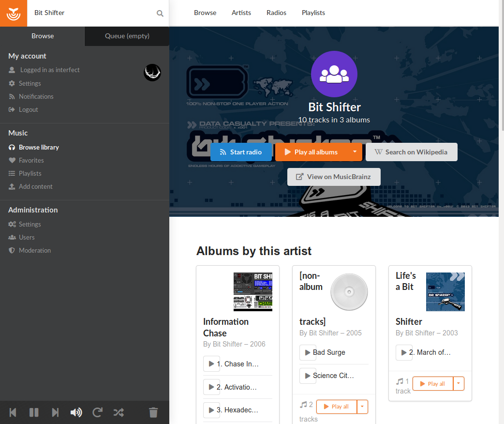The height and width of the screenshot is (424, 504).
Task: Open Browse library in Music section
Action: click(x=39, y=147)
